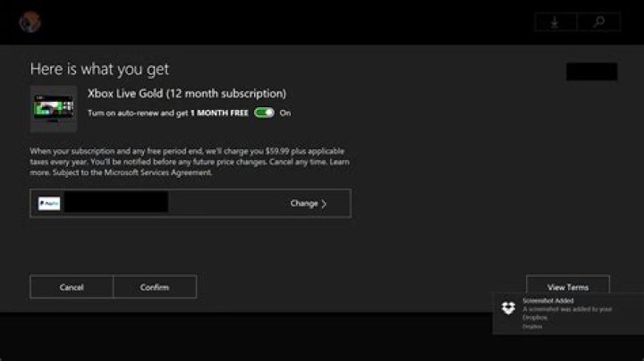644x361 pixels.
Task: Cancel the subscription purchase
Action: coord(72,287)
